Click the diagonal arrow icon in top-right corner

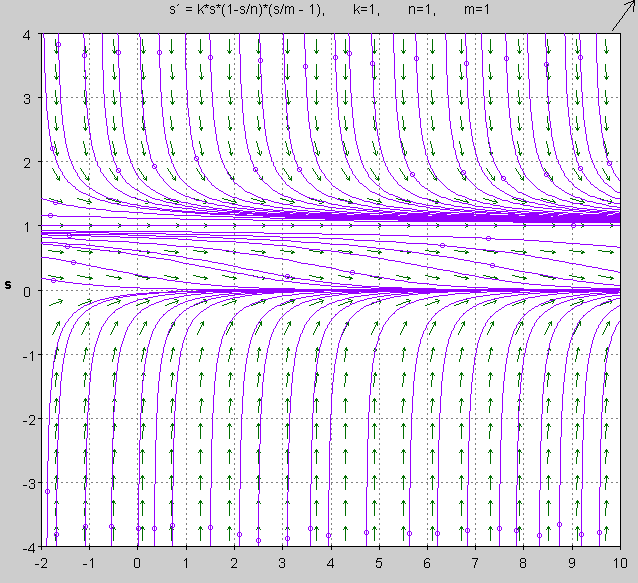[x=624, y=15]
